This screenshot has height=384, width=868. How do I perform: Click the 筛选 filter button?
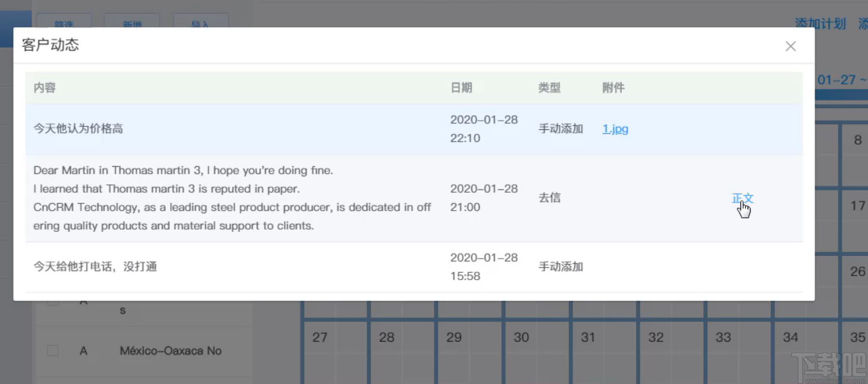click(64, 24)
